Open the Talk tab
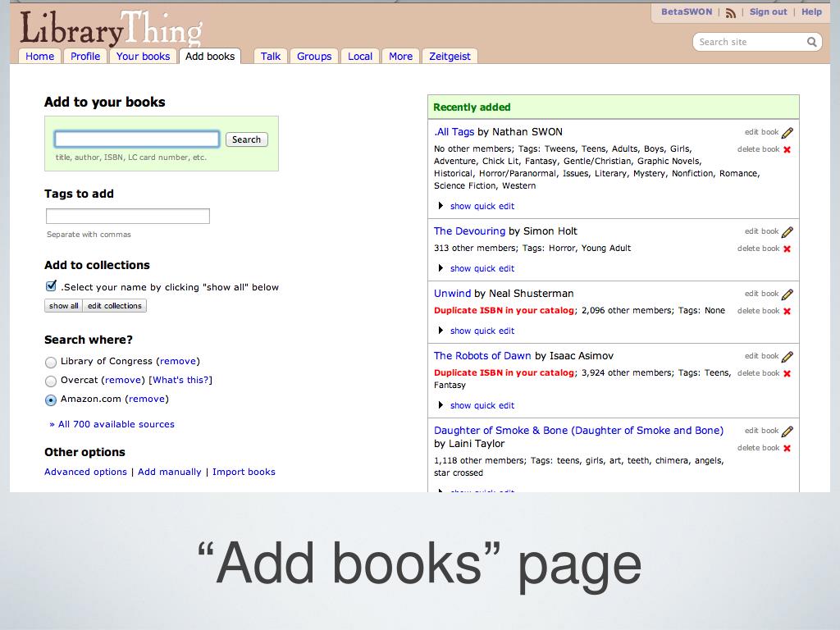Screen dimensions: 840x630 (271, 57)
